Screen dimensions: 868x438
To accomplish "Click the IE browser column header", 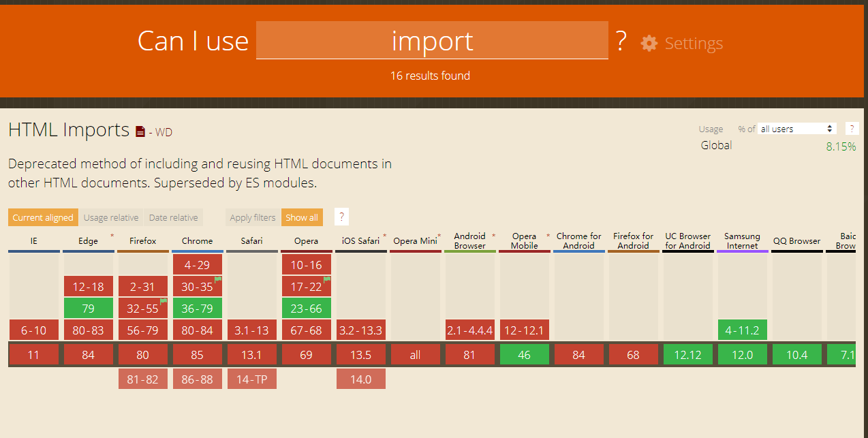I will tap(34, 241).
